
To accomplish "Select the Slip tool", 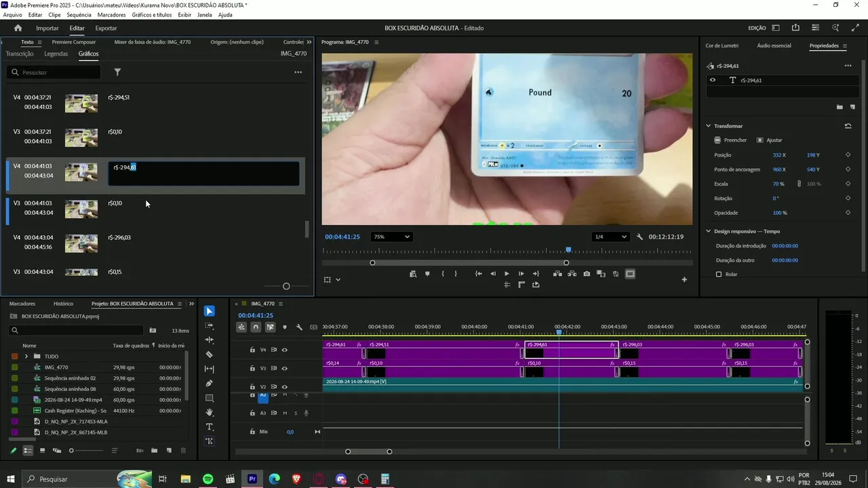I will tap(210, 369).
